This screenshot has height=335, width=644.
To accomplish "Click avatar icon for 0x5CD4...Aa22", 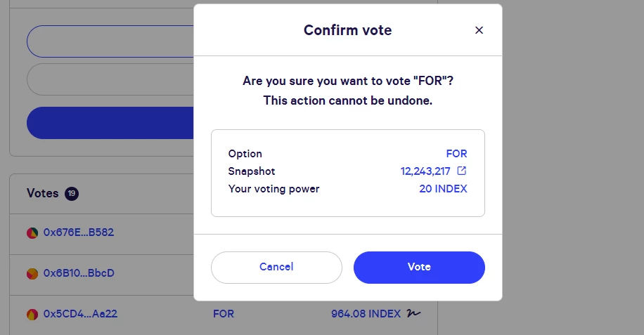I will (32, 315).
